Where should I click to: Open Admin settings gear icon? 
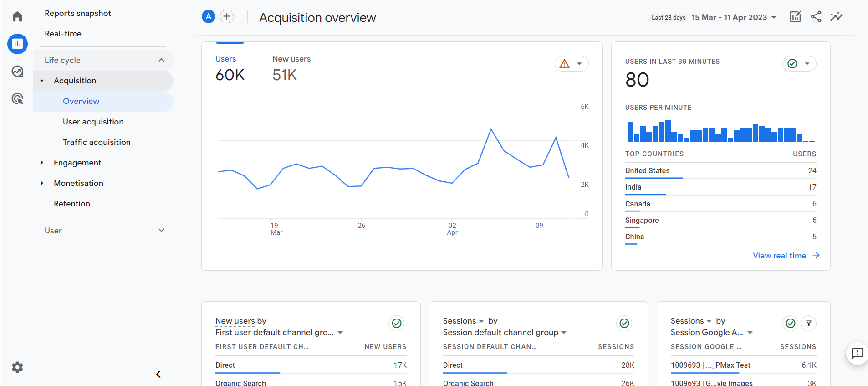pyautogui.click(x=17, y=367)
